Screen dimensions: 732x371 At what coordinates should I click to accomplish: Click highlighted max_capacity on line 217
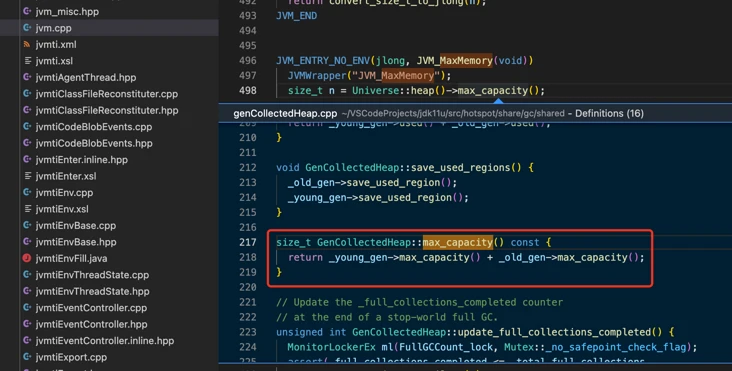tap(458, 242)
